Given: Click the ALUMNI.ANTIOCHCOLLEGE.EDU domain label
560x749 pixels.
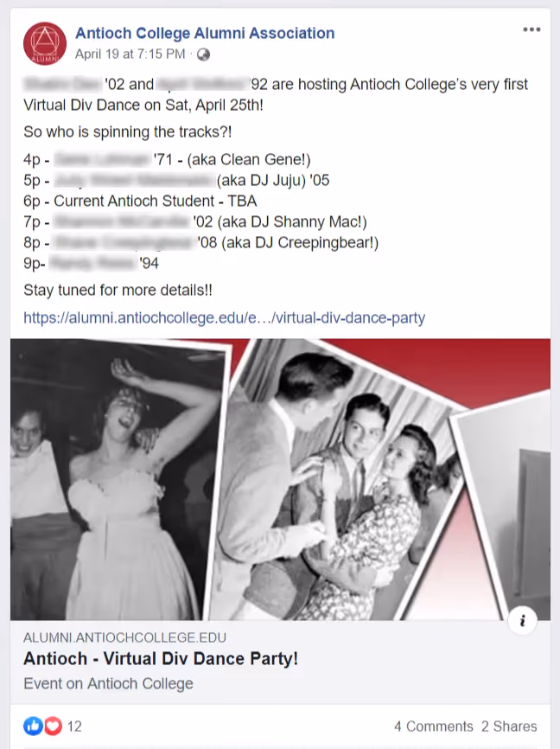Looking at the screenshot, I should click(124, 637).
